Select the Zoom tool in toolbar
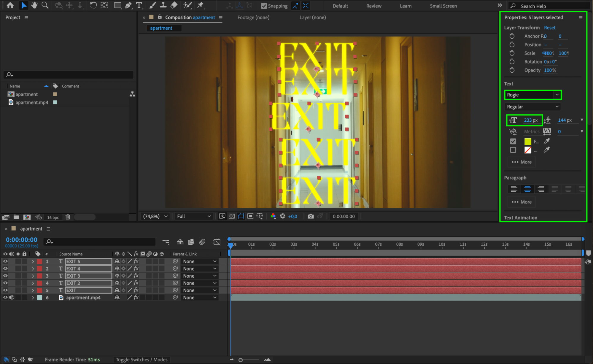This screenshot has height=364, width=593. [45, 5]
